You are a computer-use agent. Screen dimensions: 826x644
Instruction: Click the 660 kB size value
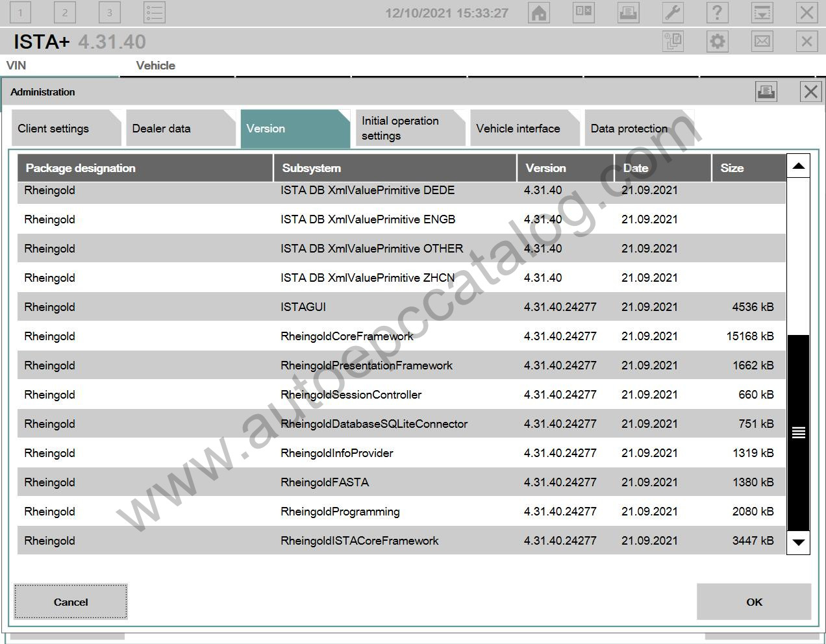(756, 395)
